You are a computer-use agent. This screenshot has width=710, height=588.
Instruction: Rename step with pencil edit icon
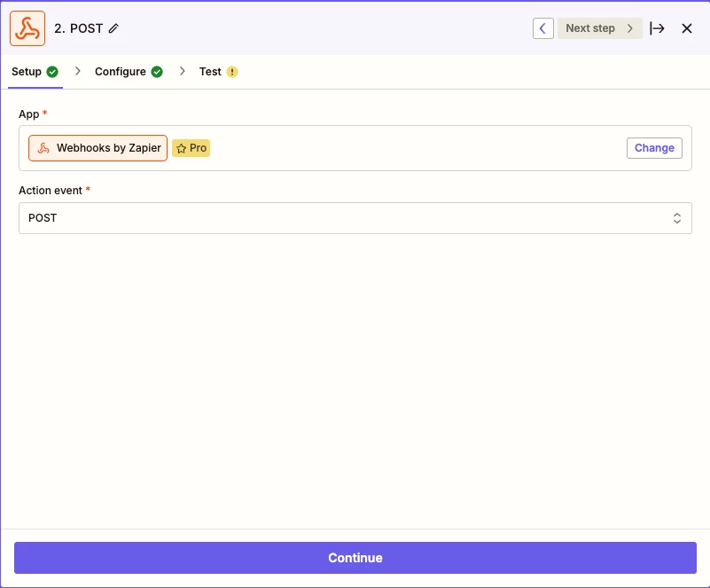(113, 28)
